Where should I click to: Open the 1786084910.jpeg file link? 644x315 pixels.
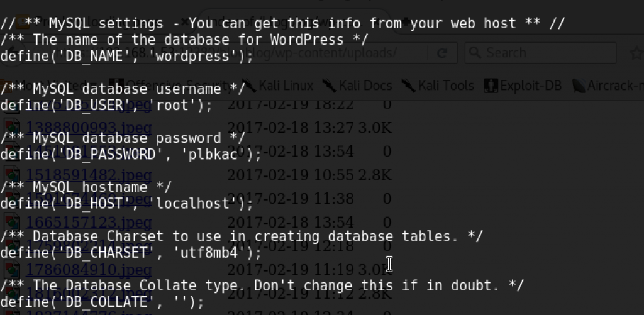tap(88, 270)
